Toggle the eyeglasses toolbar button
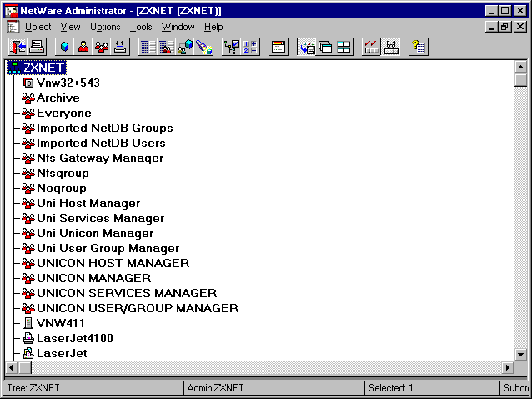This screenshot has width=532, height=399. pyautogui.click(x=390, y=47)
